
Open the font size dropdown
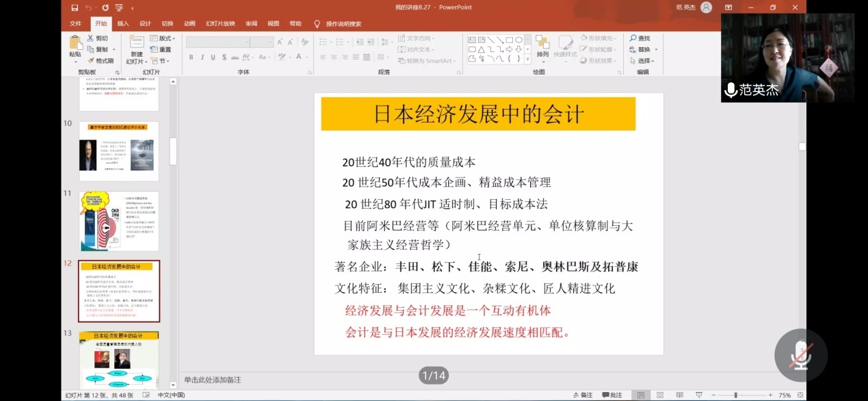coord(269,41)
